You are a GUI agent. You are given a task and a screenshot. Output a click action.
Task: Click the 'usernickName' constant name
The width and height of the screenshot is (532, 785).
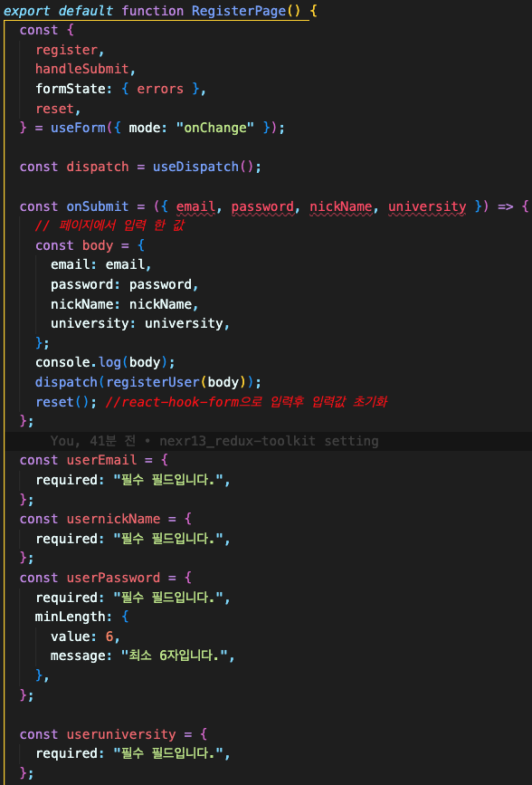(x=113, y=519)
